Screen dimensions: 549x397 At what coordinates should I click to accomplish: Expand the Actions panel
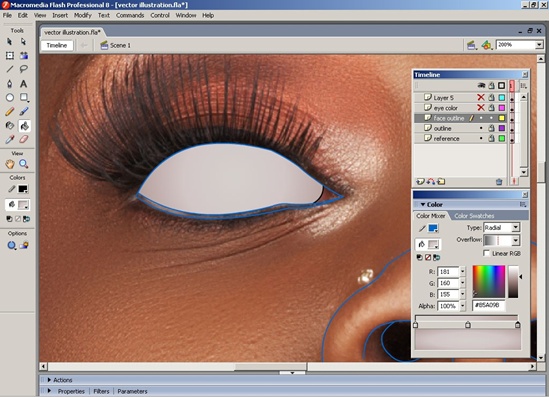coord(49,380)
